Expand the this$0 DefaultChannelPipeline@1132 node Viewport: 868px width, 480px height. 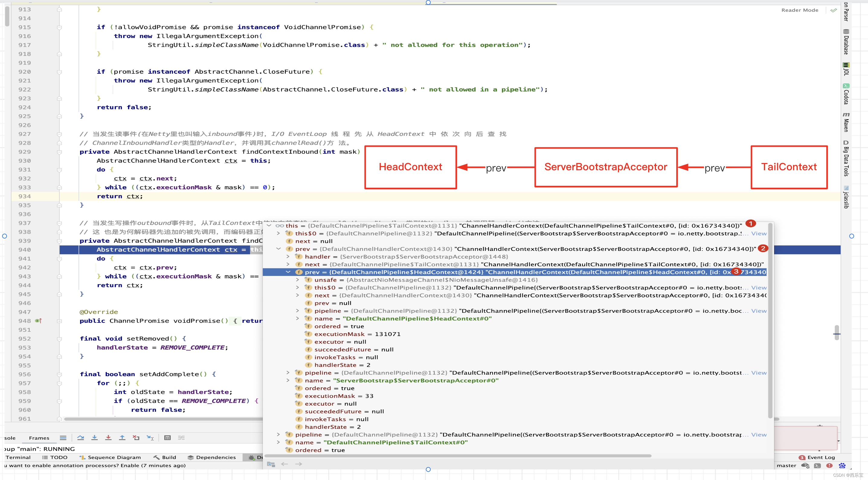278,233
